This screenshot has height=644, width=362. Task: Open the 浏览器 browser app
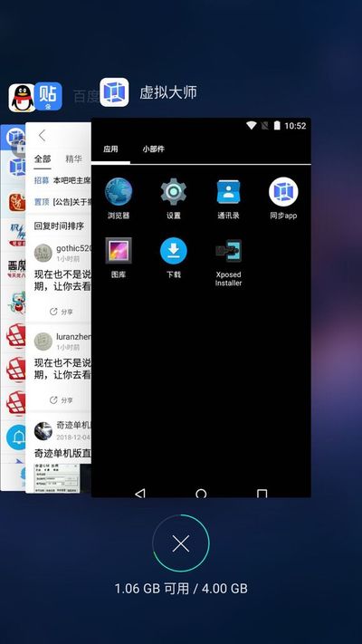pyautogui.click(x=119, y=191)
